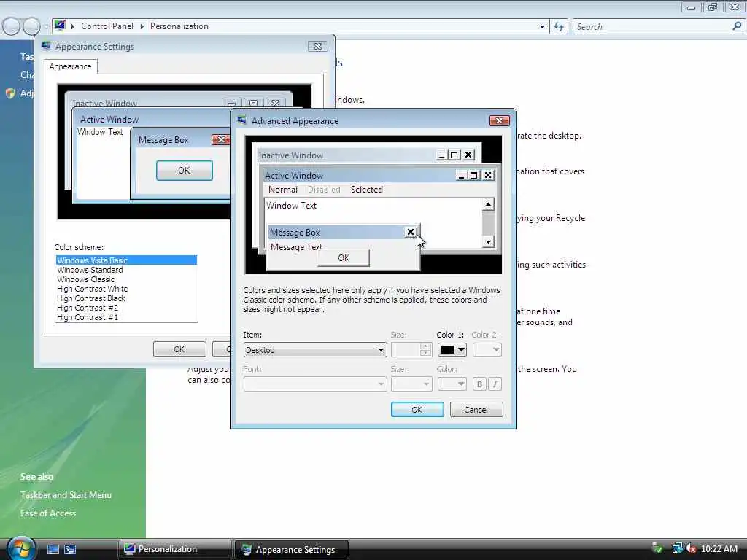Open the font Size dropdown
The height and width of the screenshot is (560, 747).
(x=411, y=384)
